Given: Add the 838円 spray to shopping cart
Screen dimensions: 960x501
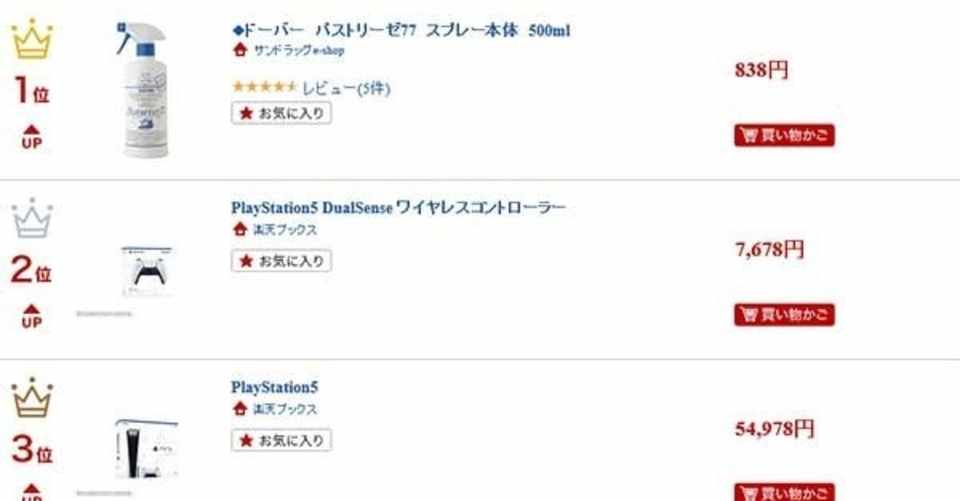Looking at the screenshot, I should tap(783, 136).
